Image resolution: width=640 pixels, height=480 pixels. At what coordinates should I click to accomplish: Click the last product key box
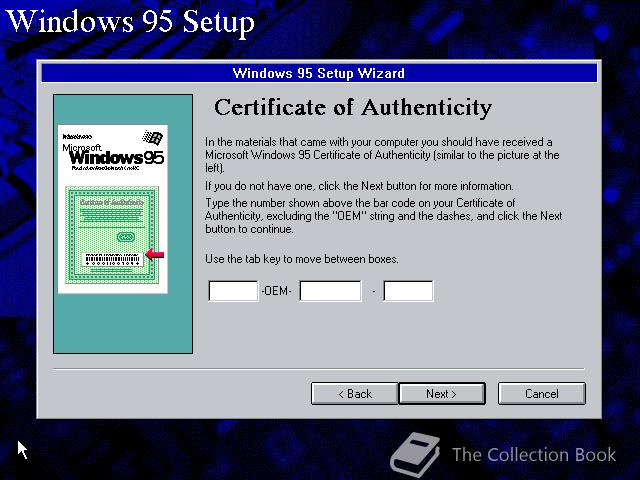click(x=408, y=291)
